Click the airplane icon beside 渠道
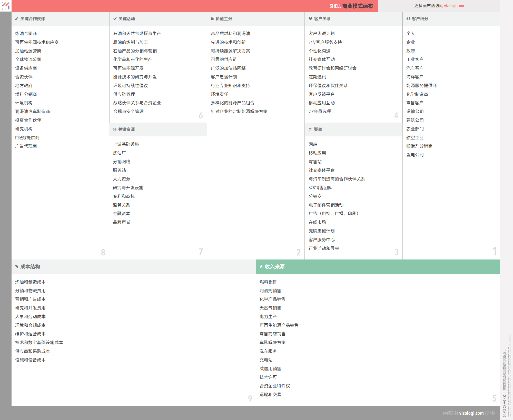513x420 pixels. (310, 129)
